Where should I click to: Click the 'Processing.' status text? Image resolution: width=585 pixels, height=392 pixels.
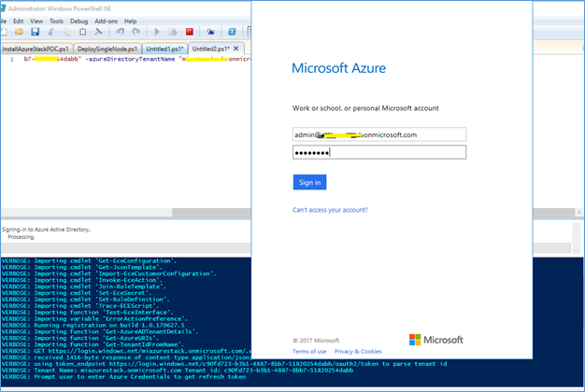(x=21, y=237)
